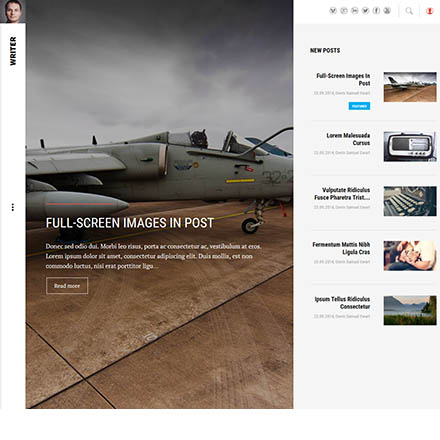Click the red round icon in the header
Viewport: 440px width, 440px height.
430,11
